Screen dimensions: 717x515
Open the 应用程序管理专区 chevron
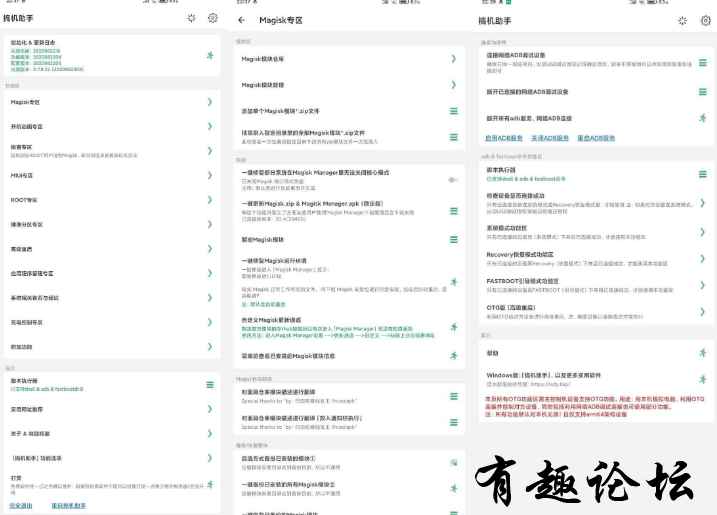click(x=210, y=273)
